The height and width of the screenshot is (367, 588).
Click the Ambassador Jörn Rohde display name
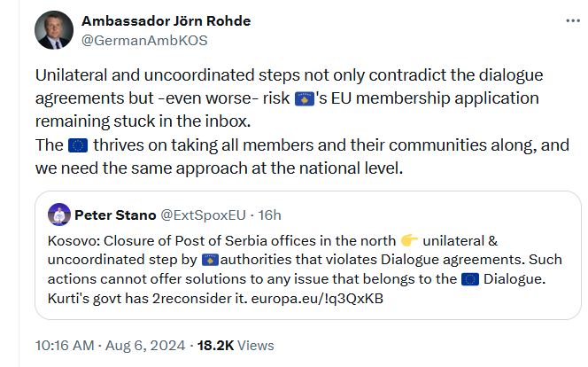tap(166, 21)
